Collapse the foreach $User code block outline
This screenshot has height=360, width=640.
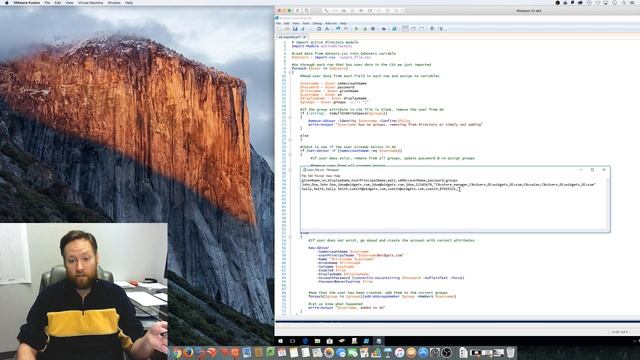(x=290, y=72)
